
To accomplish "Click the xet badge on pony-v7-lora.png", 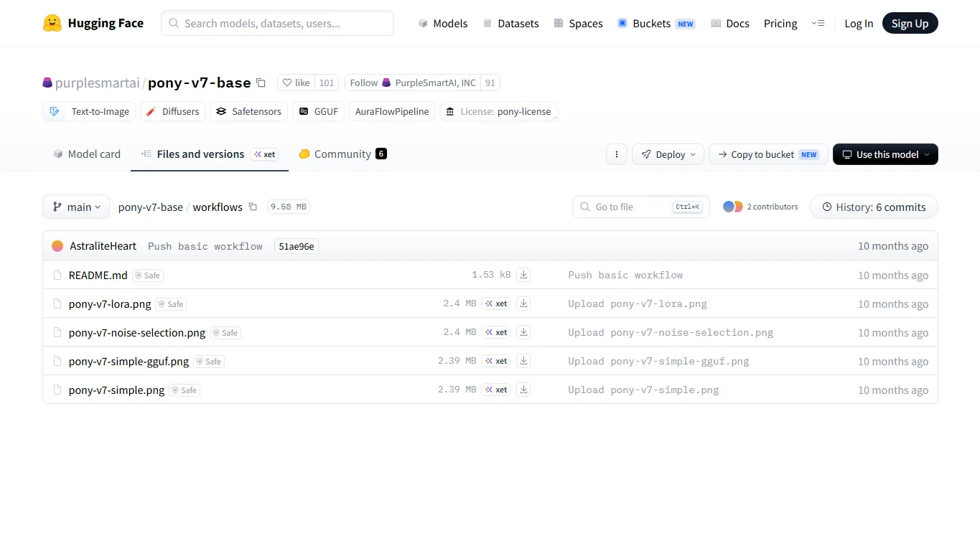I will click(x=496, y=303).
